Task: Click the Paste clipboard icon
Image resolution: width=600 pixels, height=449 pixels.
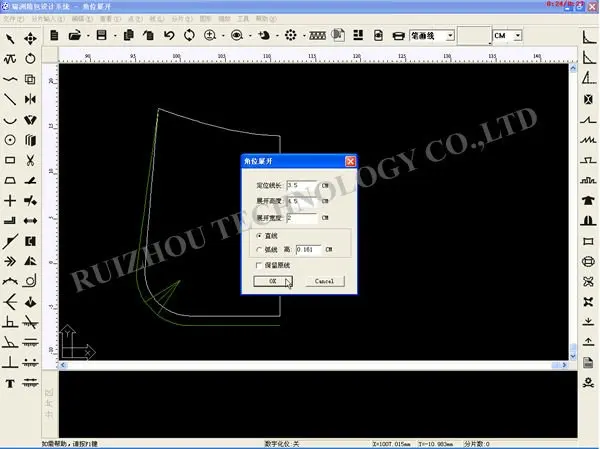Action: click(148, 36)
